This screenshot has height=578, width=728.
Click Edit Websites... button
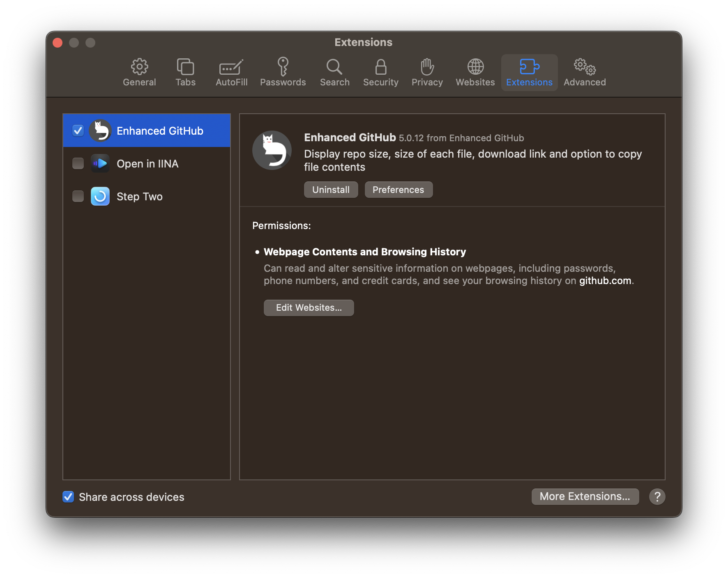point(309,308)
